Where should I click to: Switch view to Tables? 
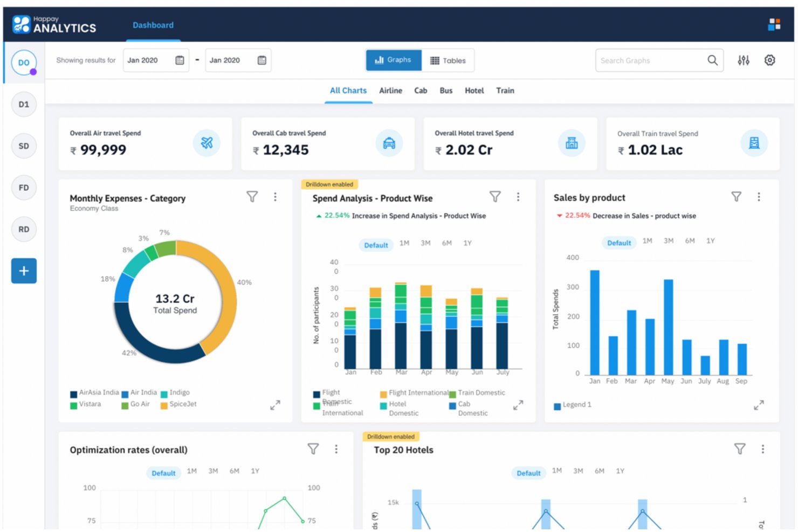click(448, 60)
